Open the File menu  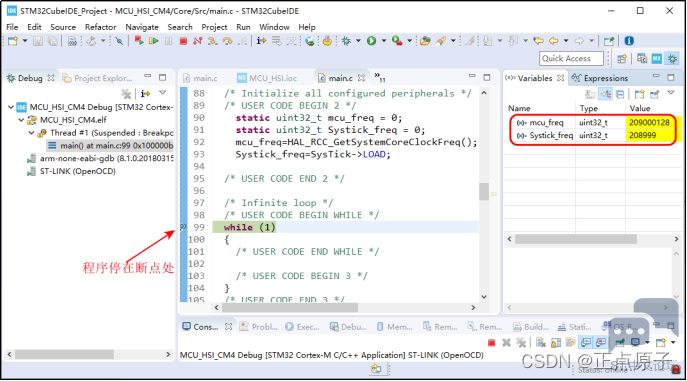(12, 27)
